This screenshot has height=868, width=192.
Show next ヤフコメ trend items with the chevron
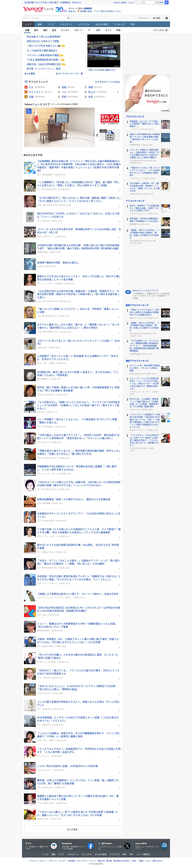tap(118, 92)
